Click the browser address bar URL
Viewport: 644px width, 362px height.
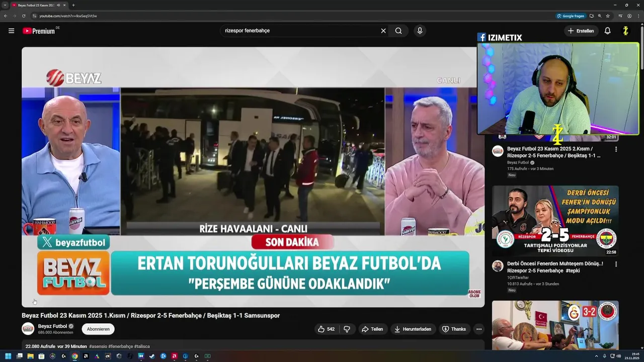[68, 16]
